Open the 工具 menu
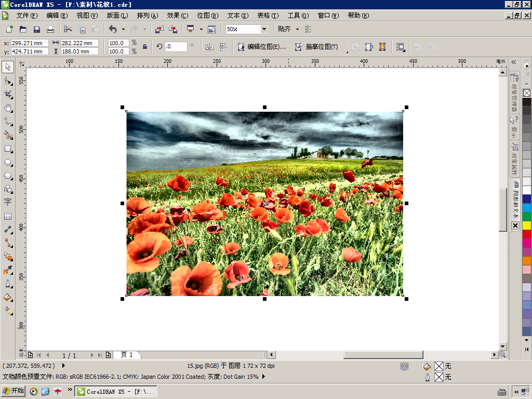 (x=298, y=15)
